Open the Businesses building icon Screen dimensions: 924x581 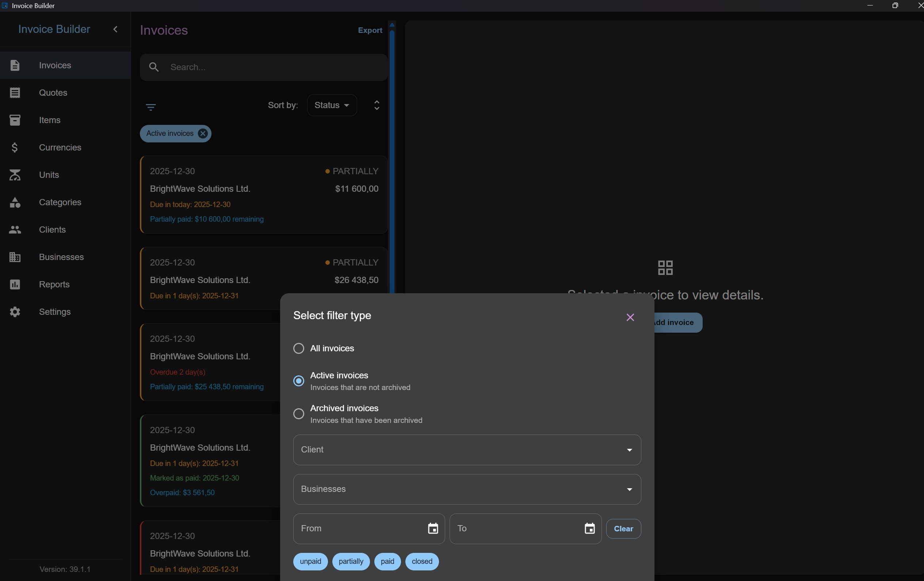coord(15,257)
